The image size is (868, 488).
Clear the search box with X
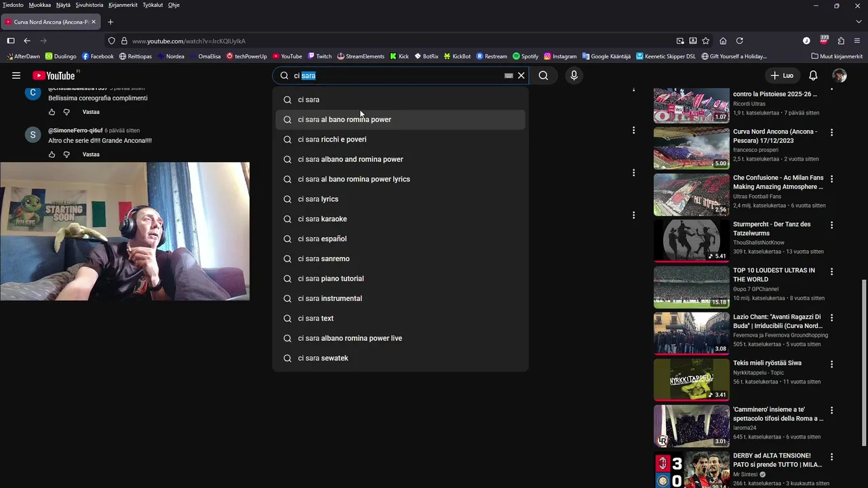[521, 76]
